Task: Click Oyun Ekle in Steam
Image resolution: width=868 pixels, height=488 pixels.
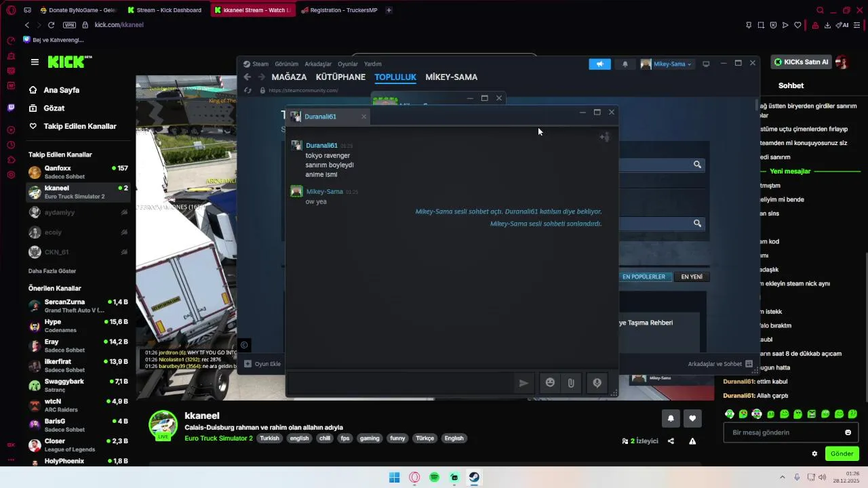Action: pyautogui.click(x=262, y=364)
